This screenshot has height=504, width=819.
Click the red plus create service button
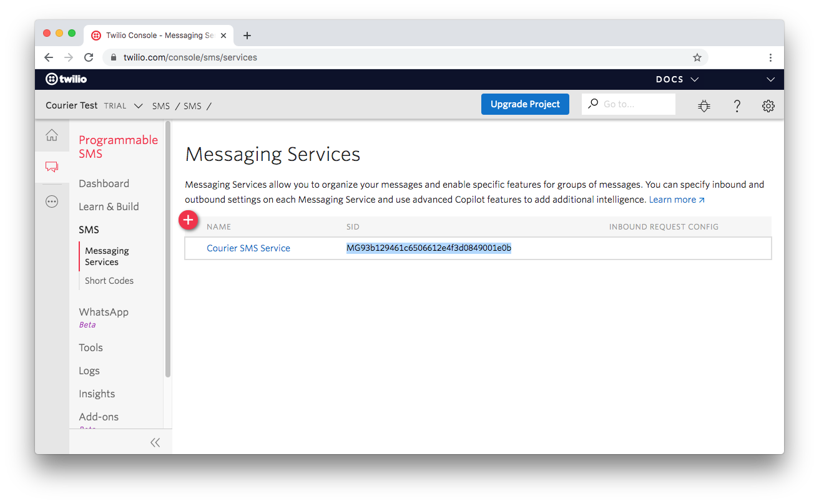tap(189, 220)
